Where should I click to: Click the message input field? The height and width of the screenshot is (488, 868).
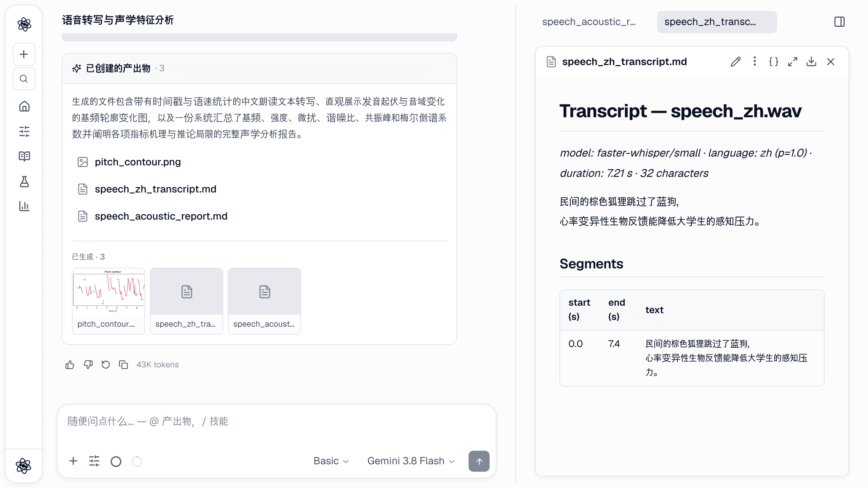coord(277,422)
